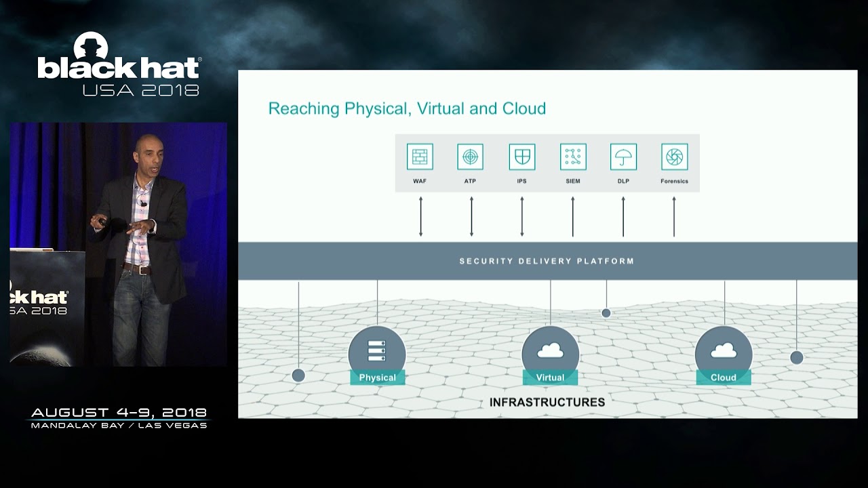Click the DLP label text
Screen dimensions: 868x488
tap(623, 181)
